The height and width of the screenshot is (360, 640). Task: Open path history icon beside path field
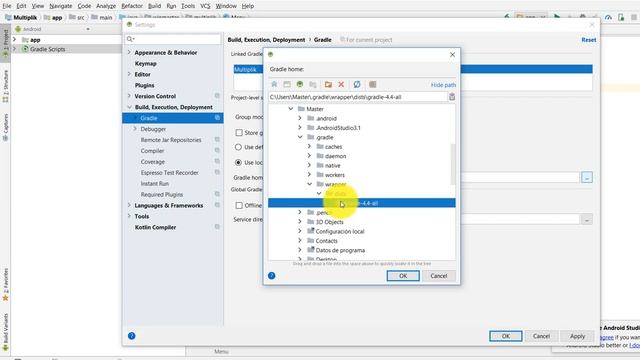tap(452, 97)
